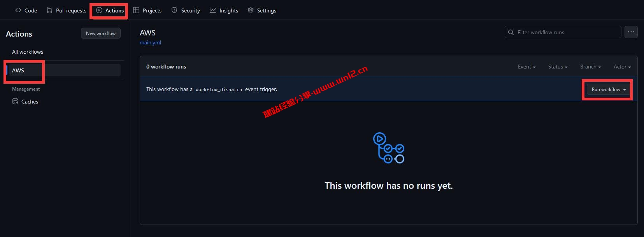Open the Actor filter dropdown
This screenshot has width=644, height=237.
622,67
